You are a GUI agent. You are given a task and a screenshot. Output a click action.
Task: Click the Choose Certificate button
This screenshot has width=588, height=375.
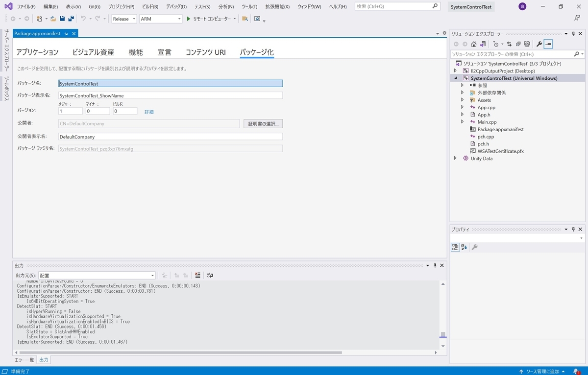(263, 123)
